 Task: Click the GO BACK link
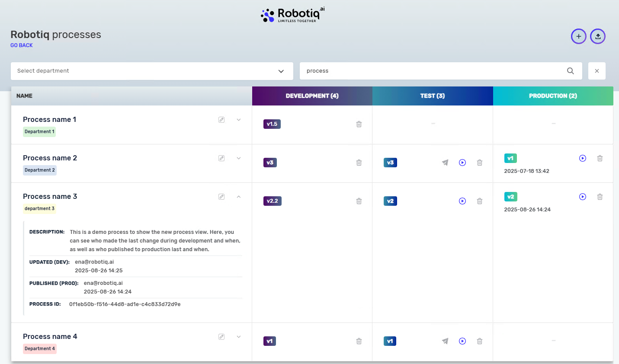pos(22,45)
